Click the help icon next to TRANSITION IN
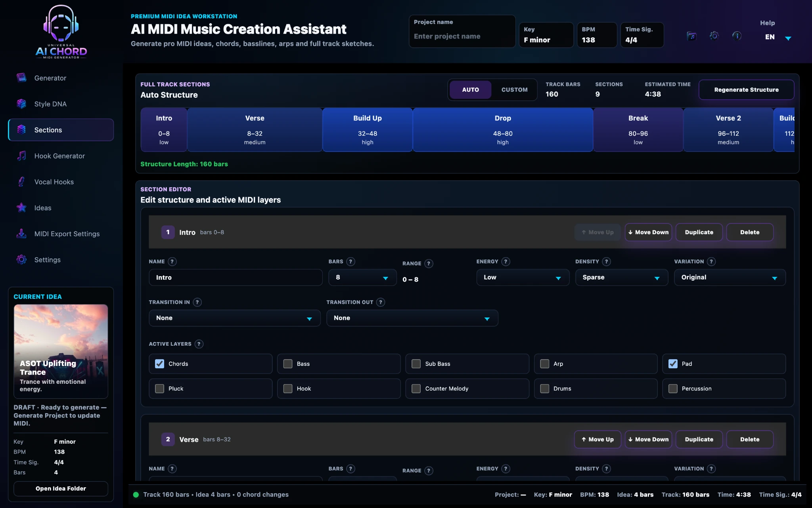This screenshot has height=508, width=812. 197,302
